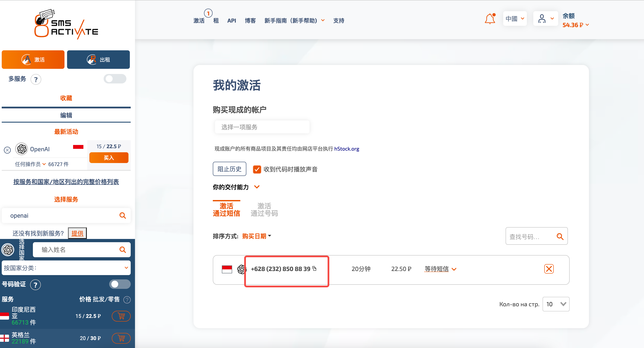Open the 激活 top navigation item
Viewport: 644px width, 348px height.
pos(199,20)
